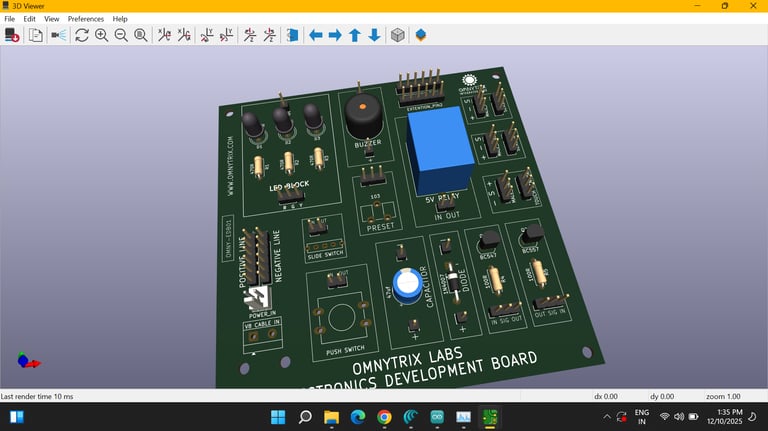
Task: Click 'Last render time 10 ms' status text
Action: [x=37, y=396]
